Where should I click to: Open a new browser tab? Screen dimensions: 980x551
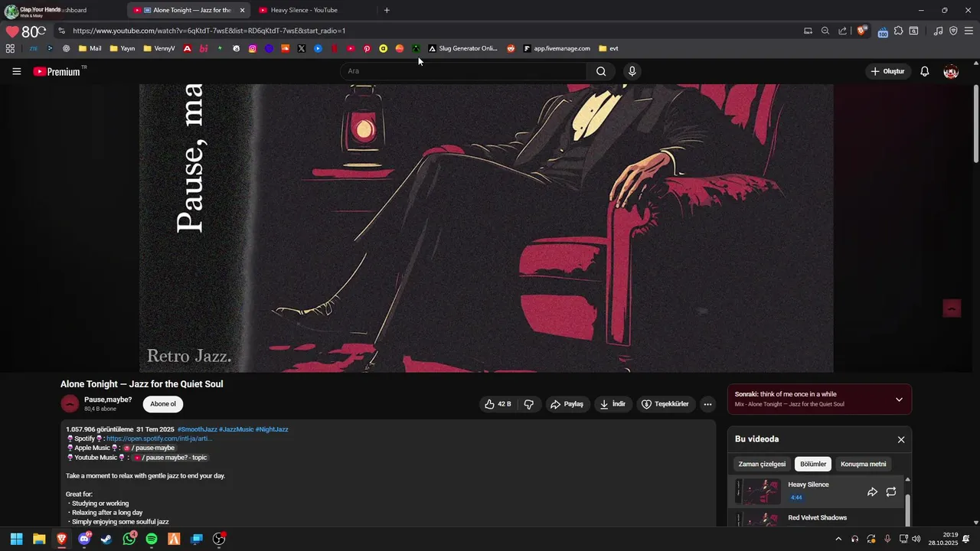pyautogui.click(x=387, y=10)
